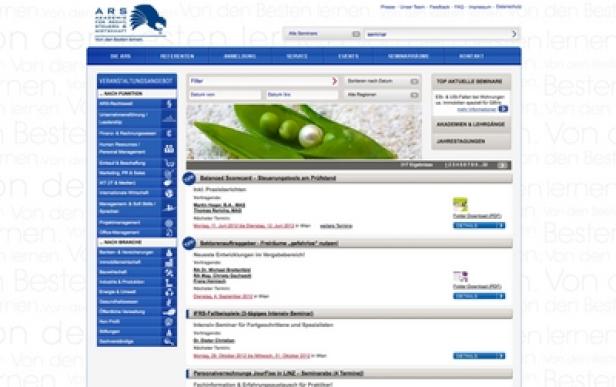Open the Industrie & Produktion icon

[x=169, y=282]
